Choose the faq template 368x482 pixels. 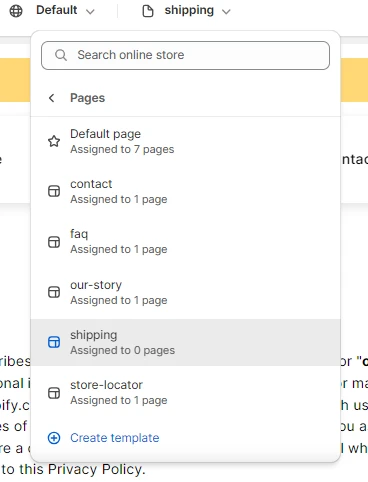[x=185, y=242]
